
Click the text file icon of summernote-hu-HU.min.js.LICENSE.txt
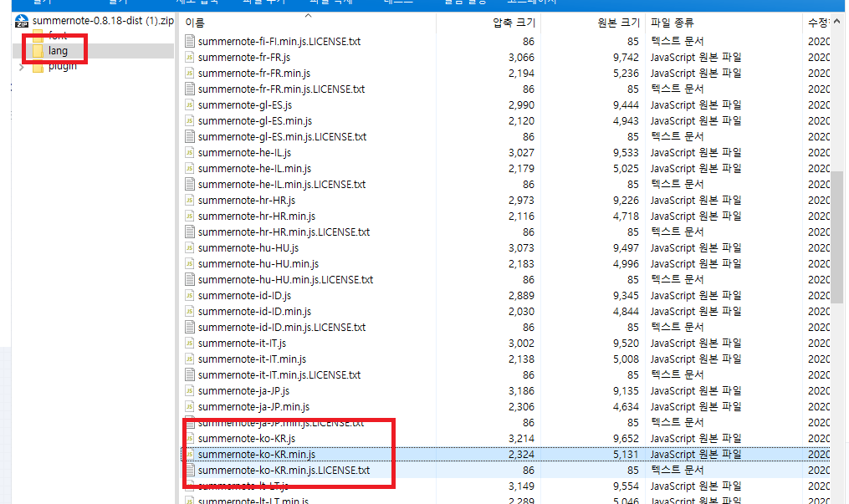(190, 279)
